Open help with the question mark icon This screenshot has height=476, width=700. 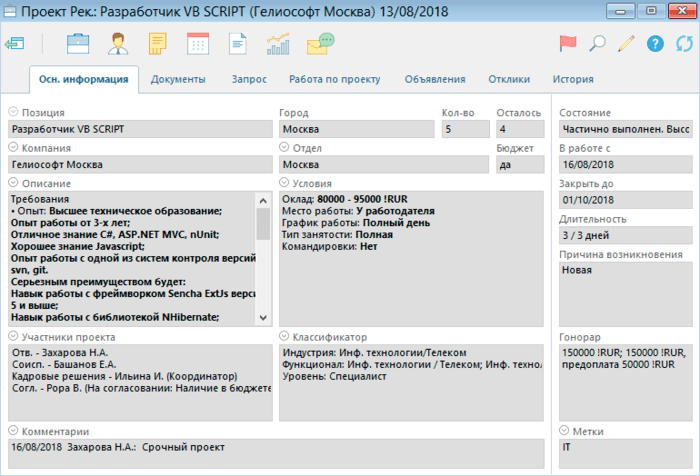tap(655, 44)
